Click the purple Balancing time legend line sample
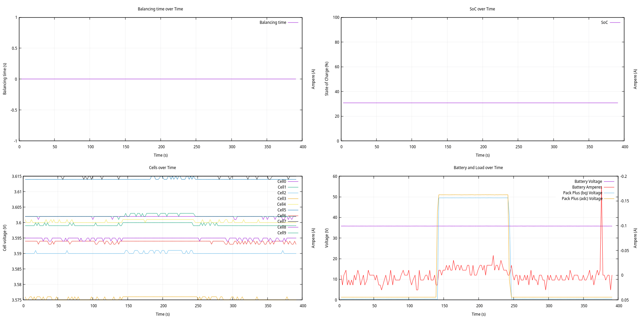 pyautogui.click(x=293, y=23)
